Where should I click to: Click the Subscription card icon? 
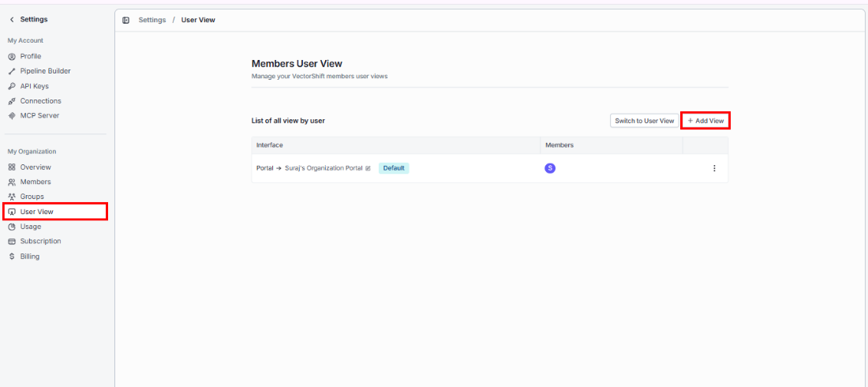tap(12, 242)
